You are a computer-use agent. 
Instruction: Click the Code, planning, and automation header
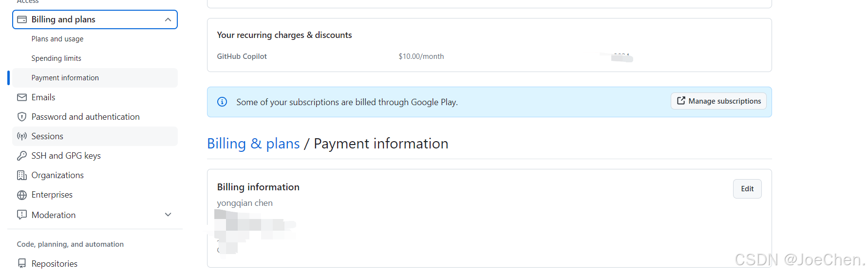[x=70, y=244]
